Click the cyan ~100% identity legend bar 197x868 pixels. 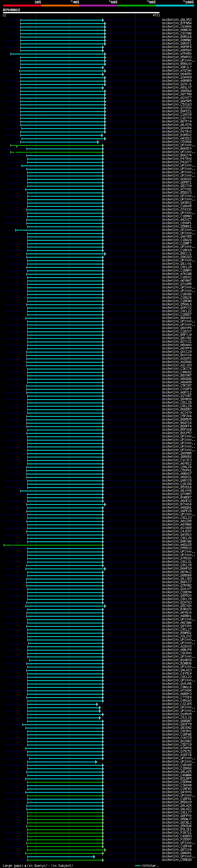point(175,6)
